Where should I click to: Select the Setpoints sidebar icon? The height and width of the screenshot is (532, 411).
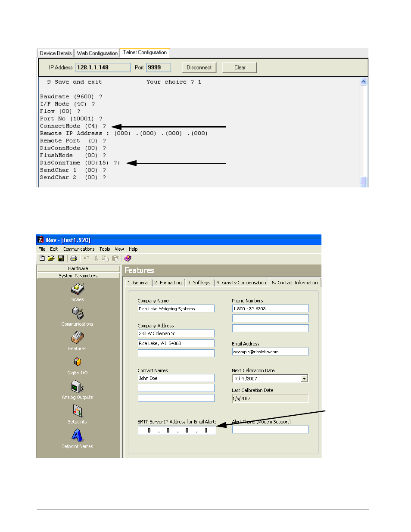click(x=78, y=411)
